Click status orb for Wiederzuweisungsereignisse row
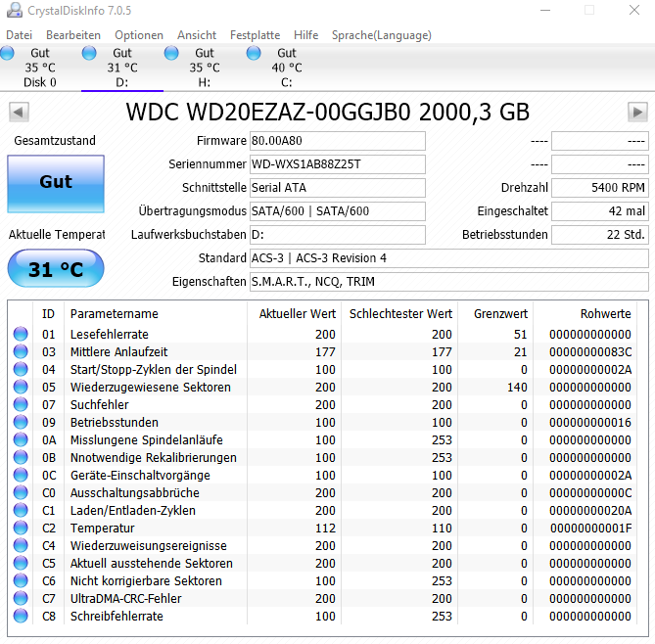Image resolution: width=655 pixels, height=644 pixels. [21, 545]
